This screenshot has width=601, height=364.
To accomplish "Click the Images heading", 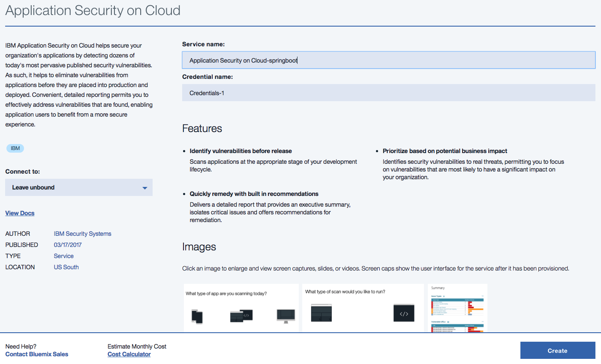I will point(199,247).
